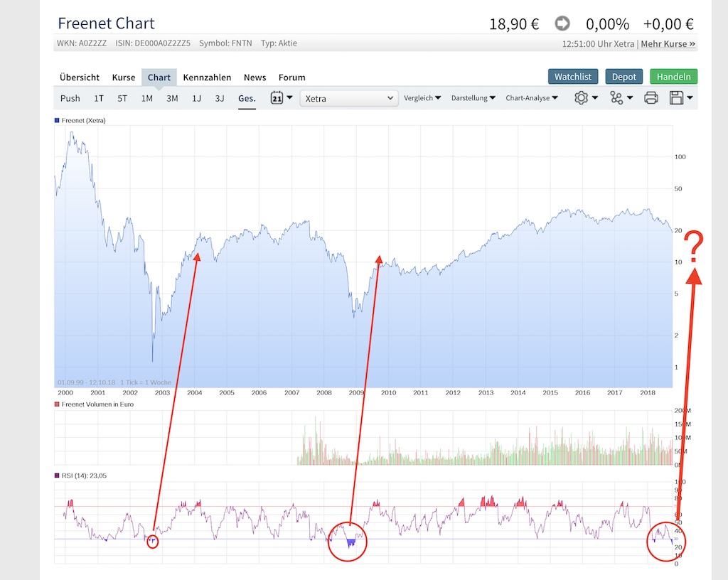Click the Freenet Volumen in Euro label
Viewport: 728px width, 580px height.
pos(97,404)
